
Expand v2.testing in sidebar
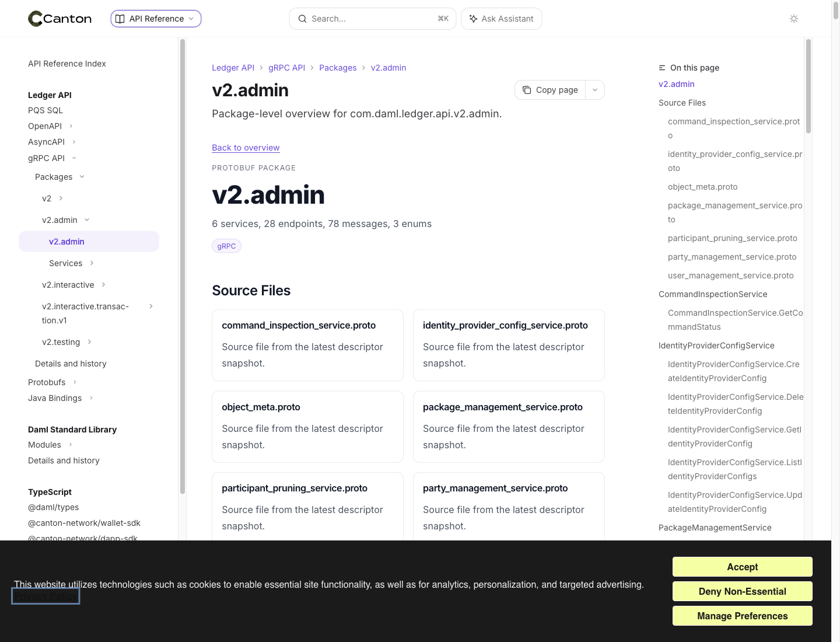point(89,342)
